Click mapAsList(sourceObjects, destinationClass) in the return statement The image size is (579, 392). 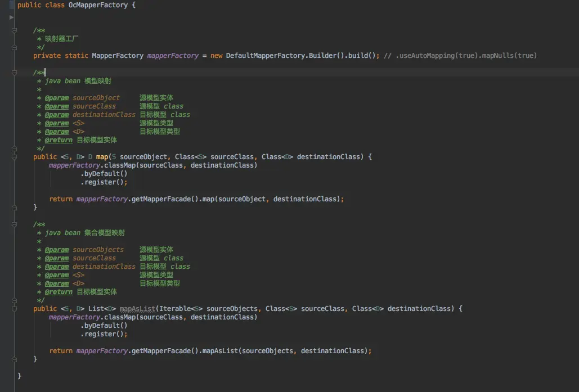point(286,351)
